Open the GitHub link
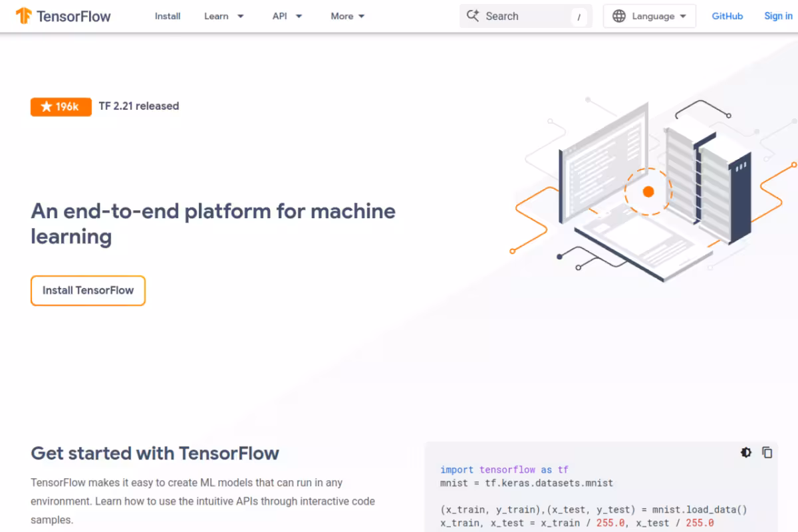The width and height of the screenshot is (798, 532). click(x=728, y=16)
